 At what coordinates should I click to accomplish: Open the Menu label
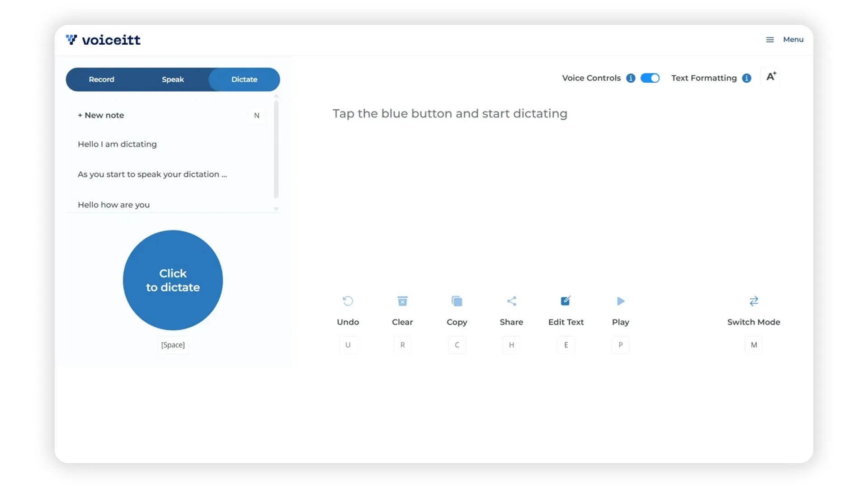pos(793,40)
